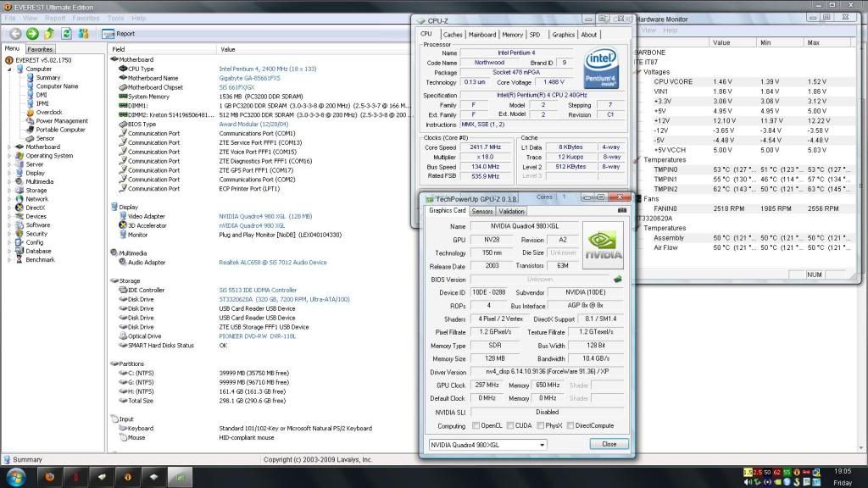
Task: Click the two-people icon in EVEREST toolbar
Action: (84, 34)
